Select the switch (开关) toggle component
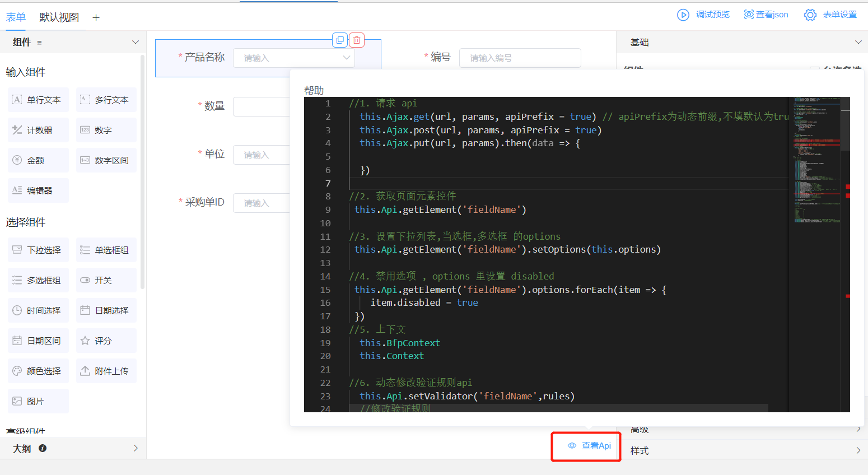Image resolution: width=868 pixels, height=475 pixels. coord(106,280)
